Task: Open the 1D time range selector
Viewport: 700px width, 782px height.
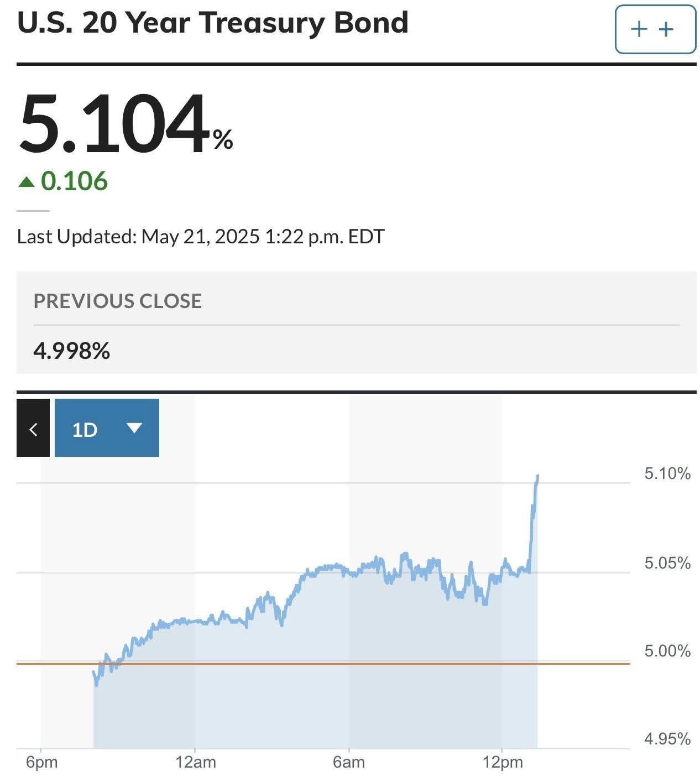Action: point(107,428)
